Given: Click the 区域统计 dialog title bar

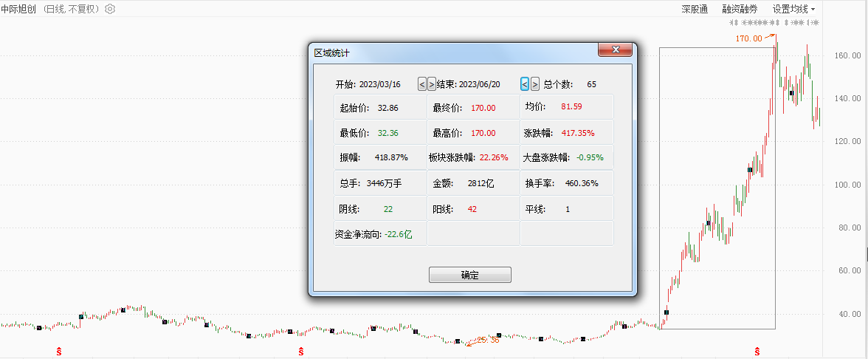Looking at the screenshot, I should point(443,52).
